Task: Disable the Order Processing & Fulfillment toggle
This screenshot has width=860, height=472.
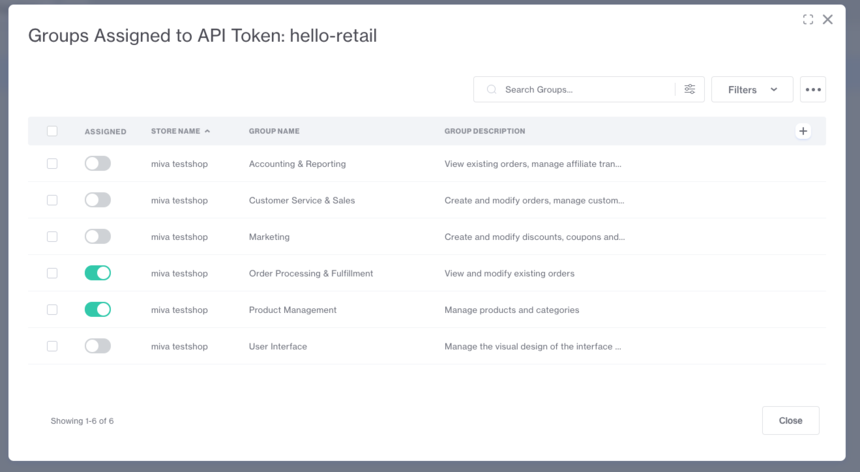Action: [x=98, y=273]
